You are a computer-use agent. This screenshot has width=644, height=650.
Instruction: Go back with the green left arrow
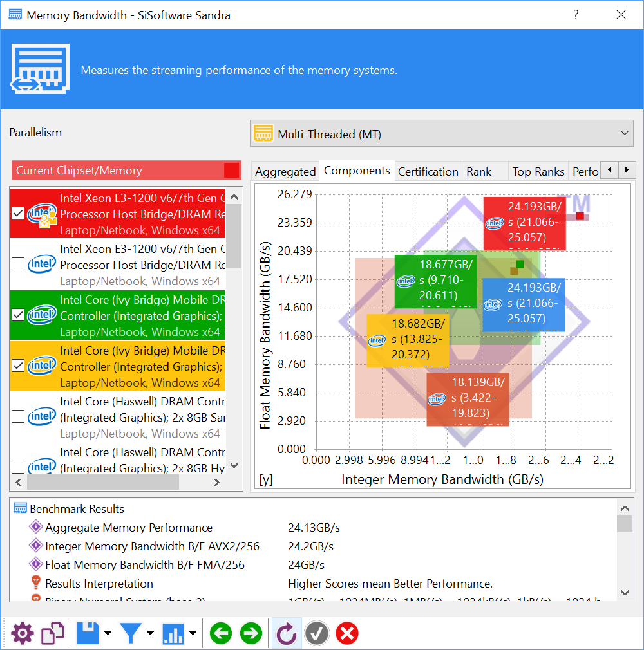221,633
